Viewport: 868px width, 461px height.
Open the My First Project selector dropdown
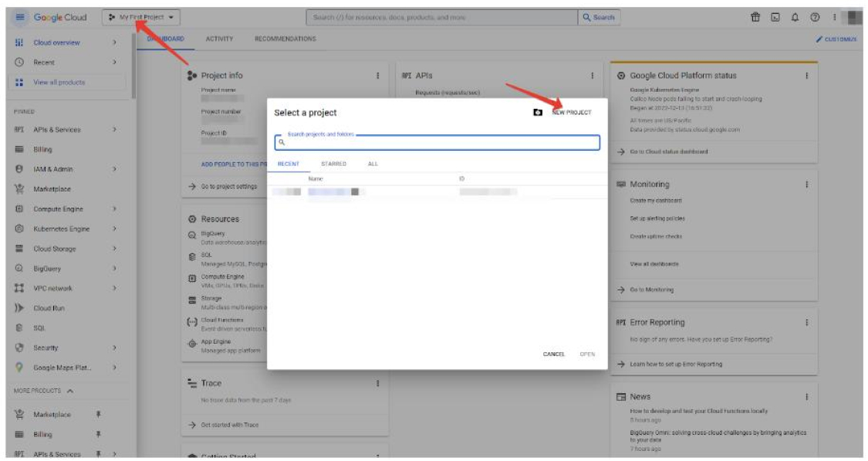point(141,17)
